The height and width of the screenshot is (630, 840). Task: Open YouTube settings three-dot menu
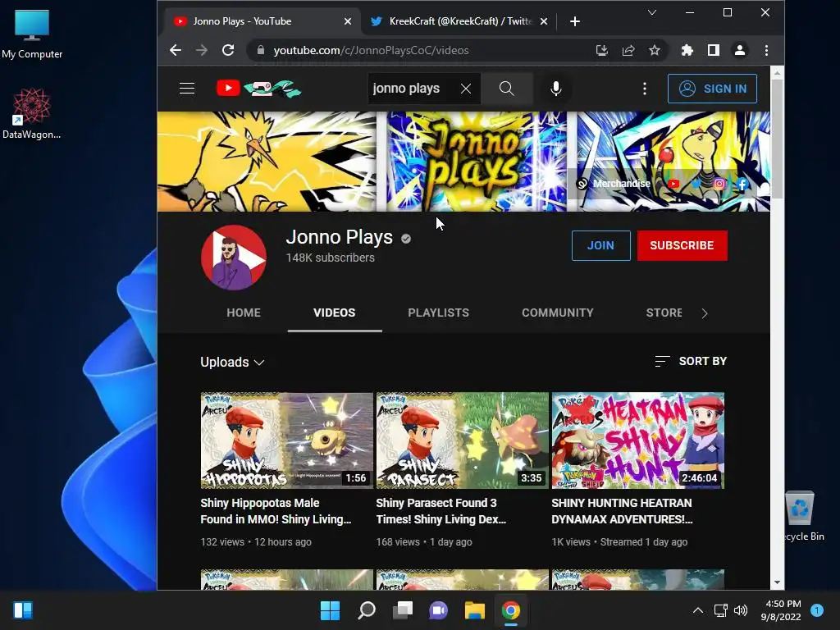point(645,89)
